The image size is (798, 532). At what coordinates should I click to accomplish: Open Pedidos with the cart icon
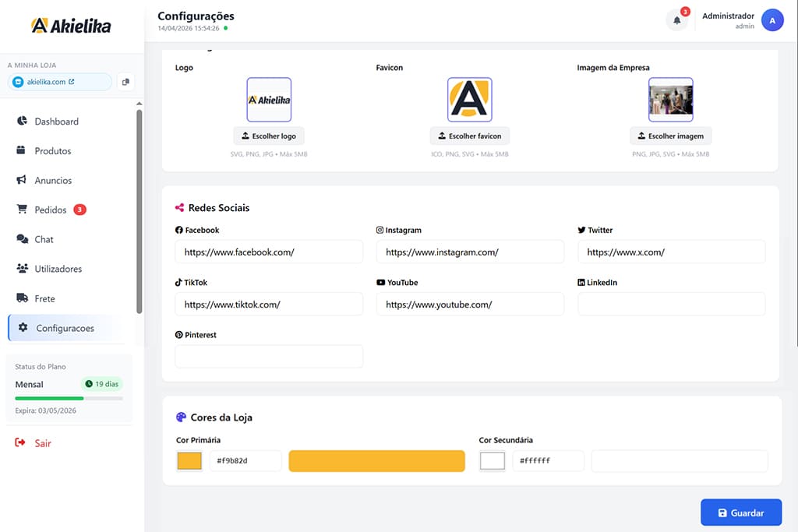(50, 210)
